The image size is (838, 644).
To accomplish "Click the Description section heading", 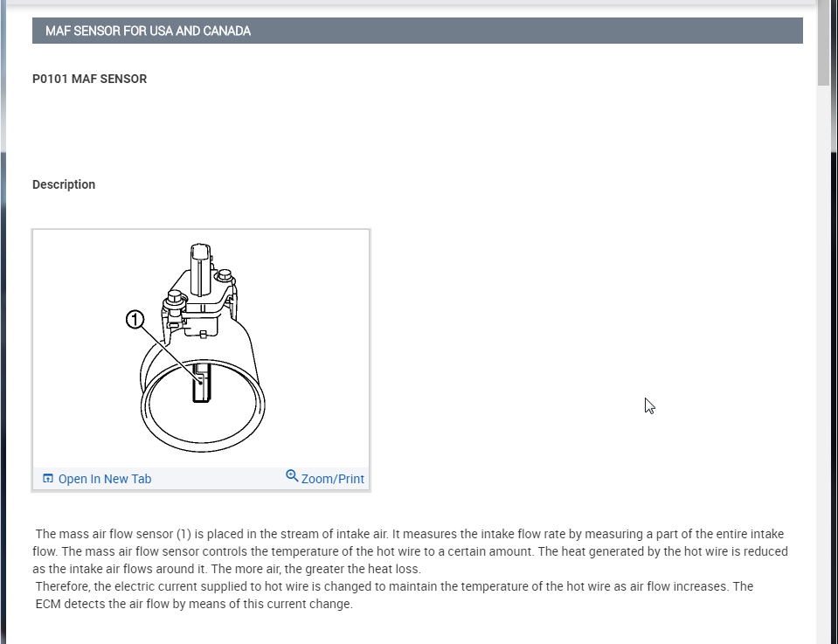I will (x=64, y=184).
